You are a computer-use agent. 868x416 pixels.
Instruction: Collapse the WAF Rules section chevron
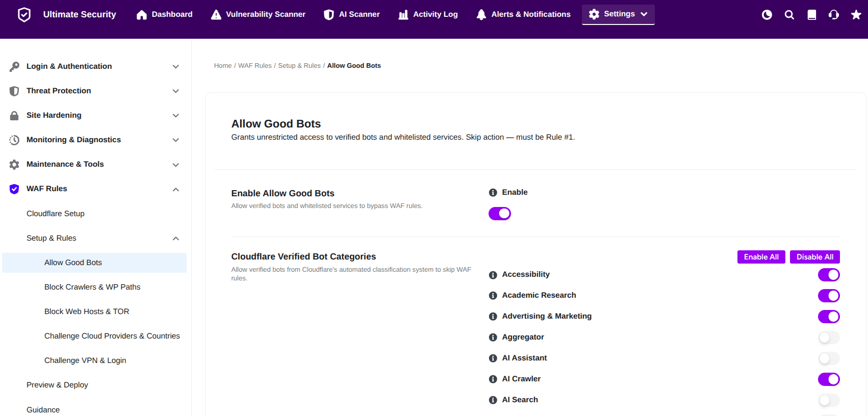pos(176,189)
